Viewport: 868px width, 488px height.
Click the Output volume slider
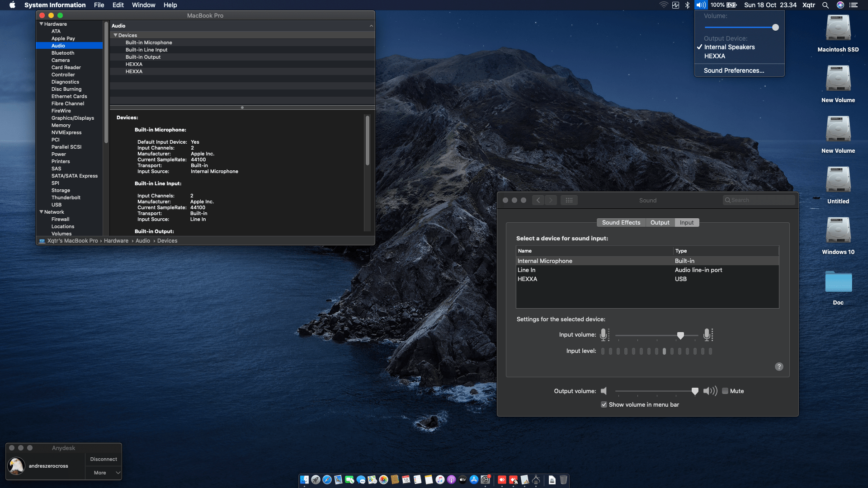(657, 391)
